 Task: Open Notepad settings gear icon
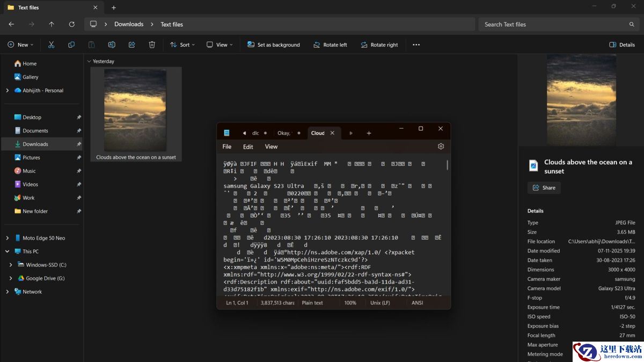441,146
